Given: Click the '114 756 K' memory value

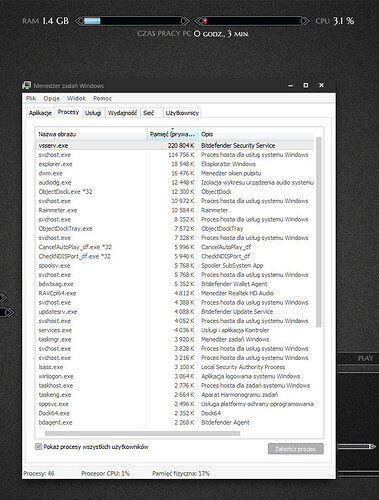Looking at the screenshot, I should 181,155.
